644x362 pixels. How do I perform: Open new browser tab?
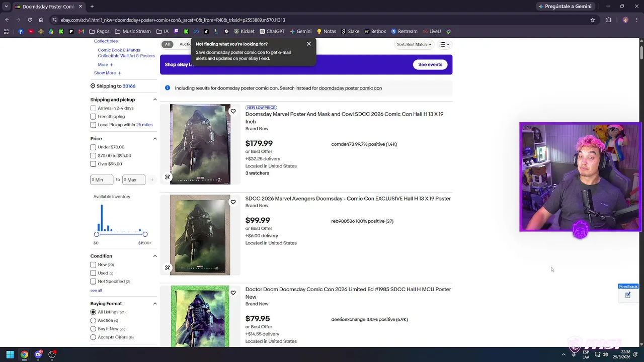point(92,7)
